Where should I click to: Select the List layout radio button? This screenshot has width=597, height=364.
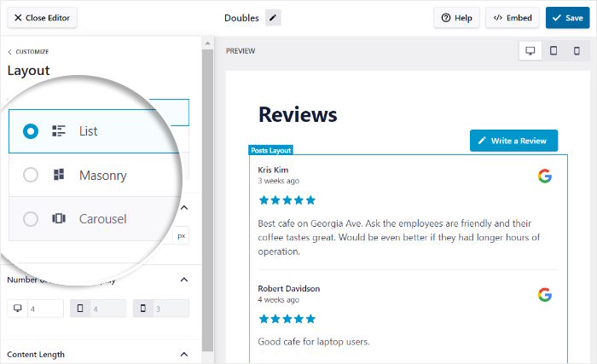[31, 131]
